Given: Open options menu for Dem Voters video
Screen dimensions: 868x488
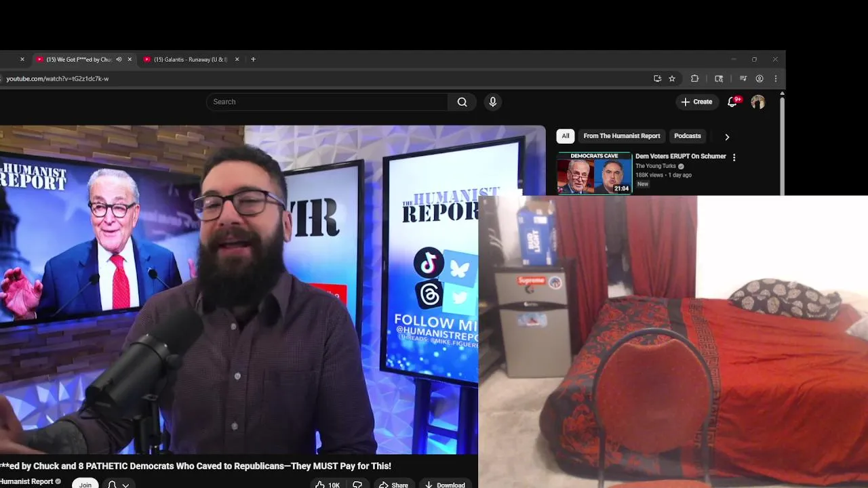Looking at the screenshot, I should [734, 157].
